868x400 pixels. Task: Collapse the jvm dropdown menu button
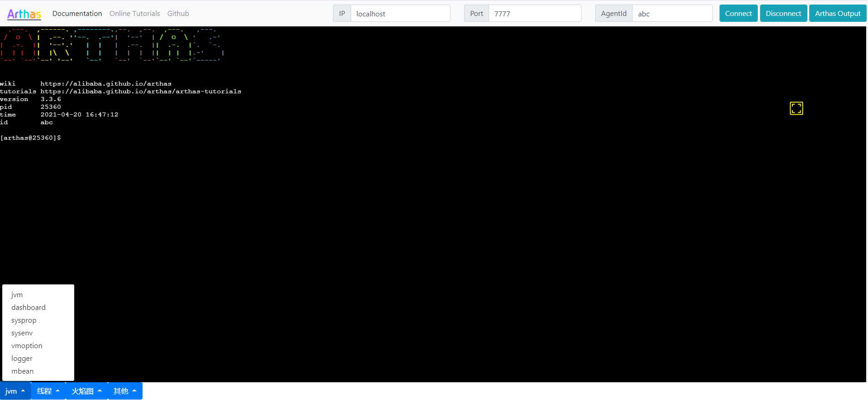pyautogui.click(x=15, y=391)
